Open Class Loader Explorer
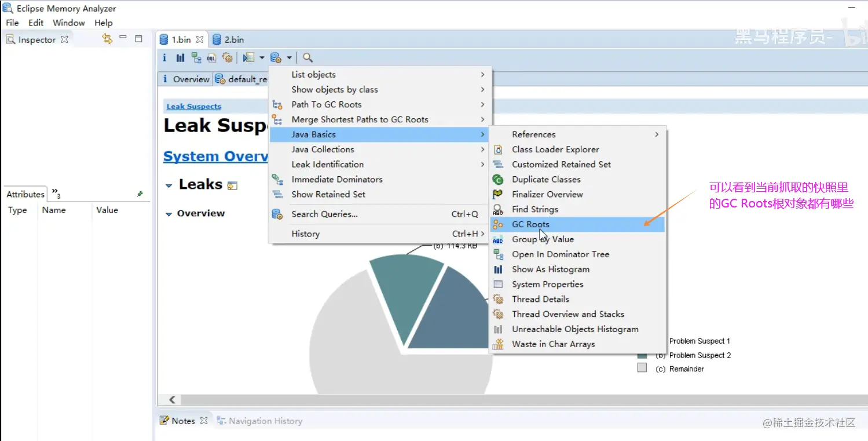Screen dimensions: 868x441 click(x=578, y=150)
